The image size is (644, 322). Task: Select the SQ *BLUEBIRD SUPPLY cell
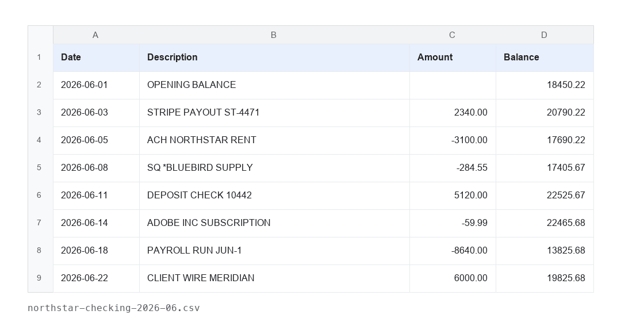(x=274, y=168)
